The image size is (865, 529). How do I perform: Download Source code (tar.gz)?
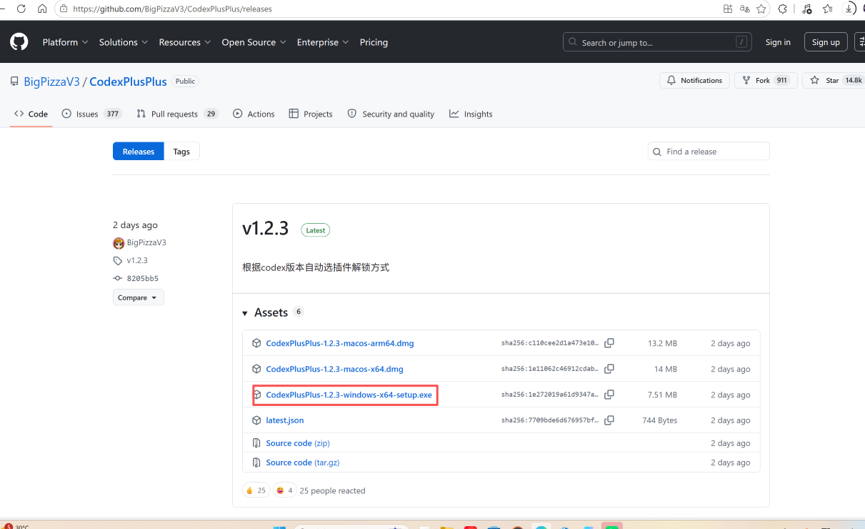click(302, 462)
